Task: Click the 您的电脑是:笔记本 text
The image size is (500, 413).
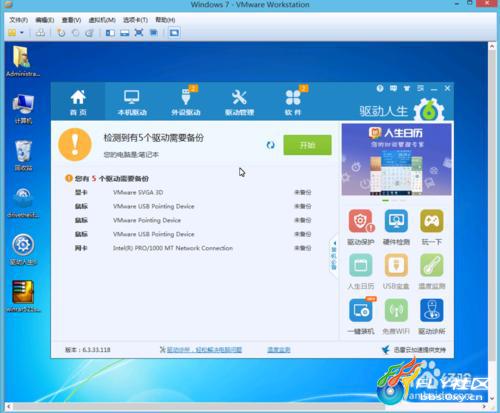Action: (131, 155)
